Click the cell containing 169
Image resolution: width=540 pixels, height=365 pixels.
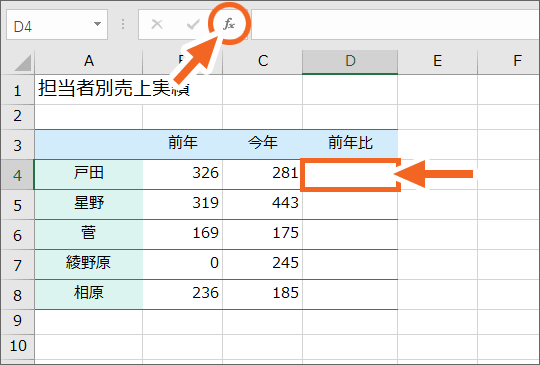click(183, 234)
